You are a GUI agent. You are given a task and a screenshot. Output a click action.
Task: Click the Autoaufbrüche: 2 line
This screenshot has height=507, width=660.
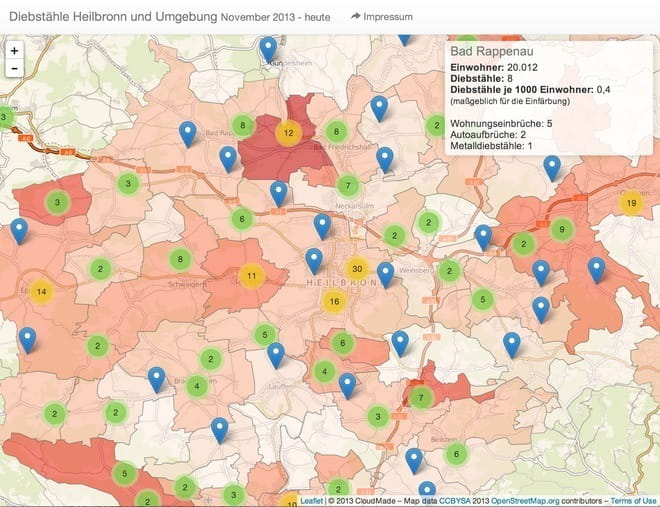point(488,135)
